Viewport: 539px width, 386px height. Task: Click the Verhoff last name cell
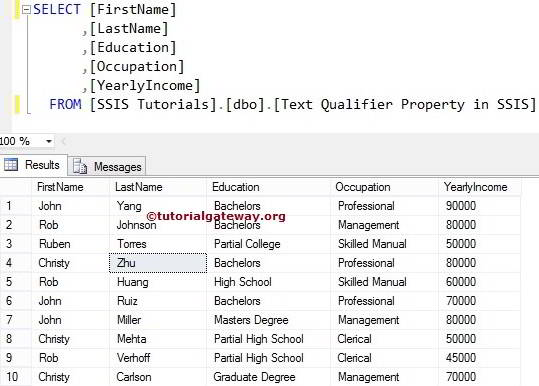click(x=158, y=358)
